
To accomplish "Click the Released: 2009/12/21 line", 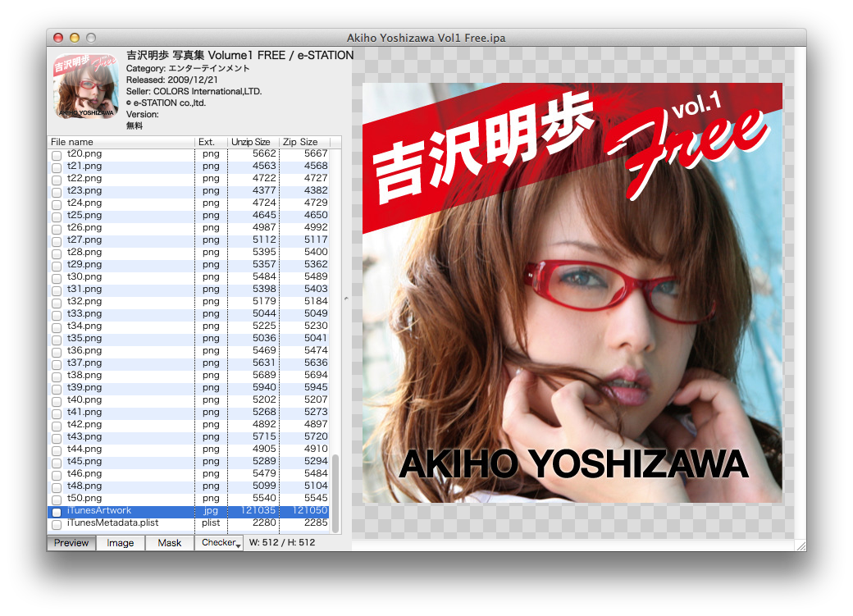I will pyautogui.click(x=172, y=80).
